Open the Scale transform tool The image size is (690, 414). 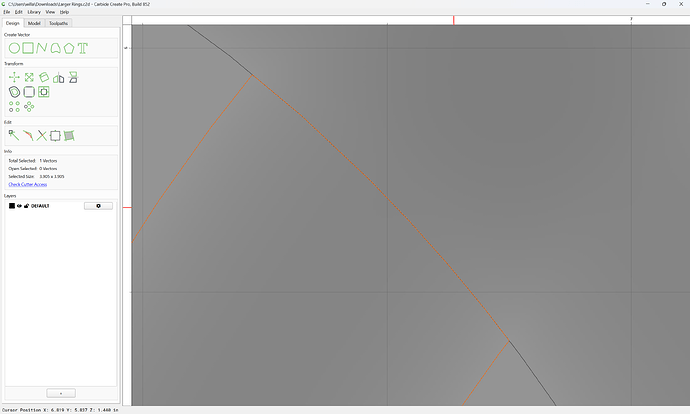tap(29, 77)
